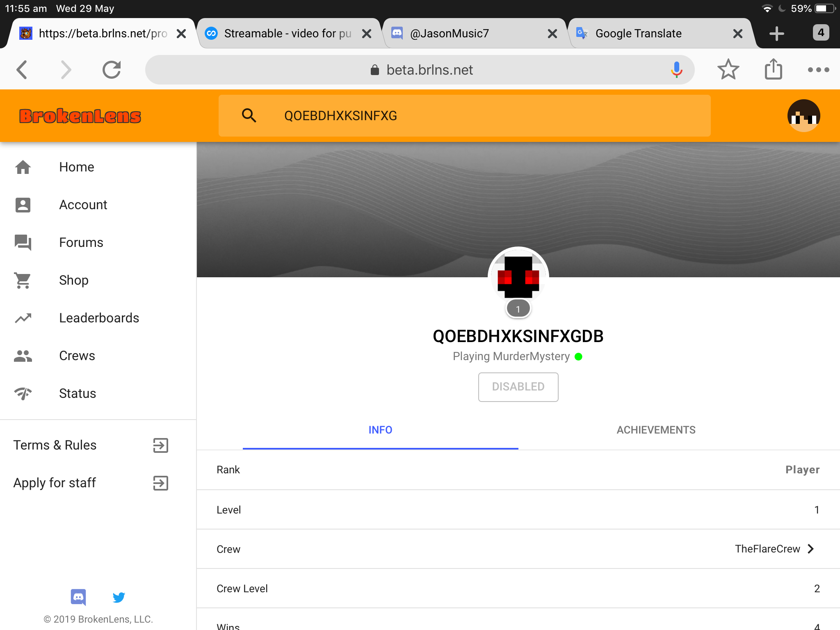Open the Shop cart icon
Screen dimensions: 840x630
[23, 280]
